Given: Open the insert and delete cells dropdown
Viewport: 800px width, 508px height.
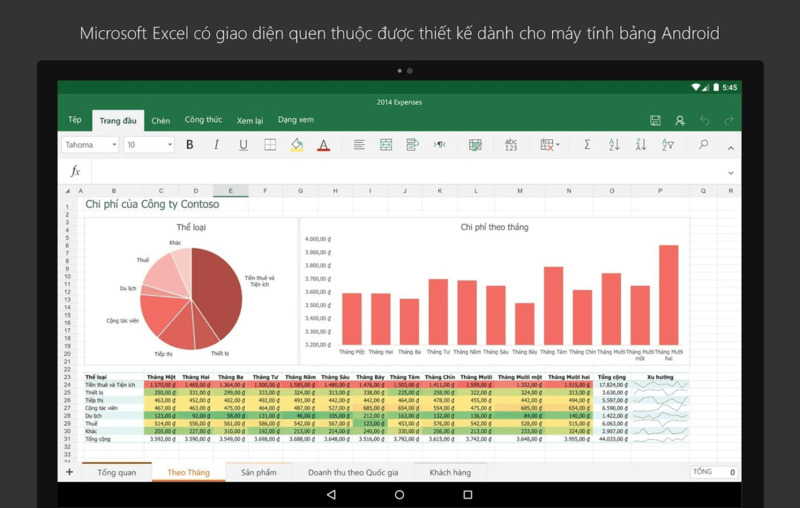Looking at the screenshot, I should tap(549, 145).
